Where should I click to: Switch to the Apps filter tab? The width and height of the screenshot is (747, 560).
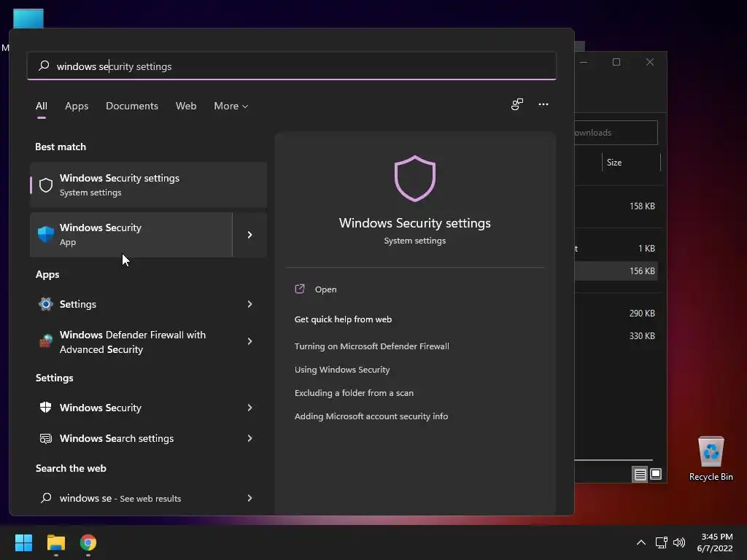coord(77,106)
